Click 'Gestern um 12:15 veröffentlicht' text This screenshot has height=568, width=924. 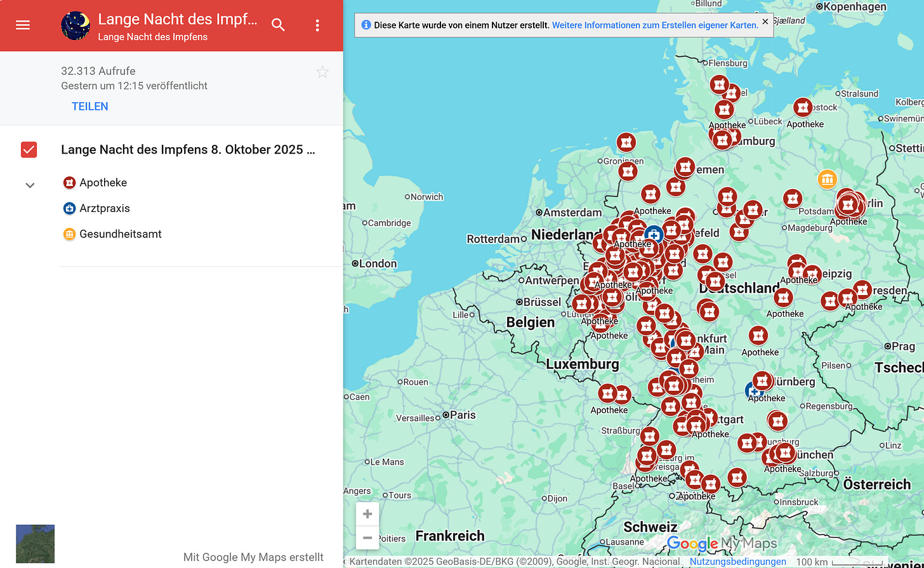(135, 86)
